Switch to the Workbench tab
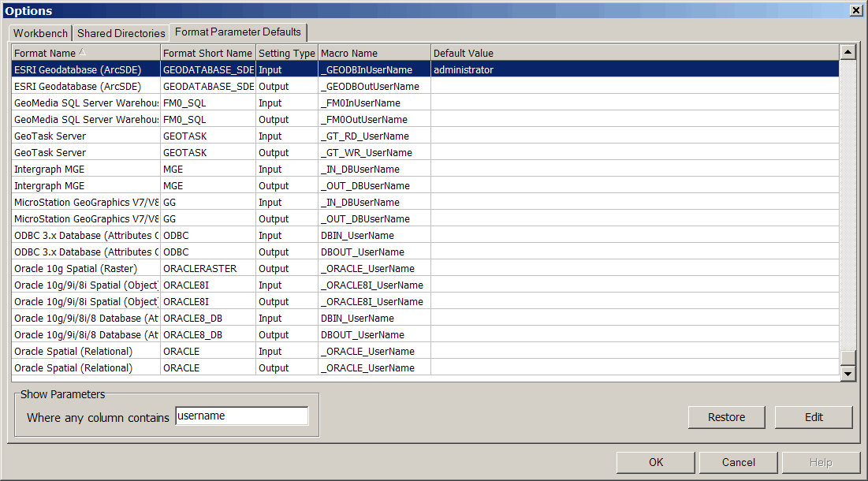The height and width of the screenshot is (481, 868). point(40,33)
